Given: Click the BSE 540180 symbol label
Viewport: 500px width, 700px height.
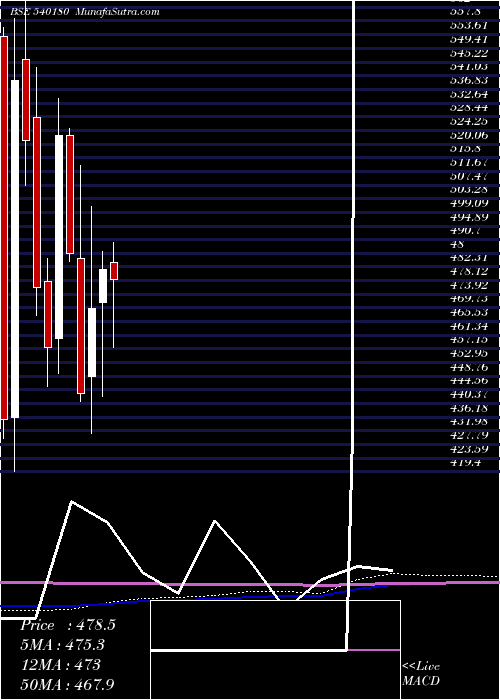Looking at the screenshot, I should pyautogui.click(x=40, y=12).
